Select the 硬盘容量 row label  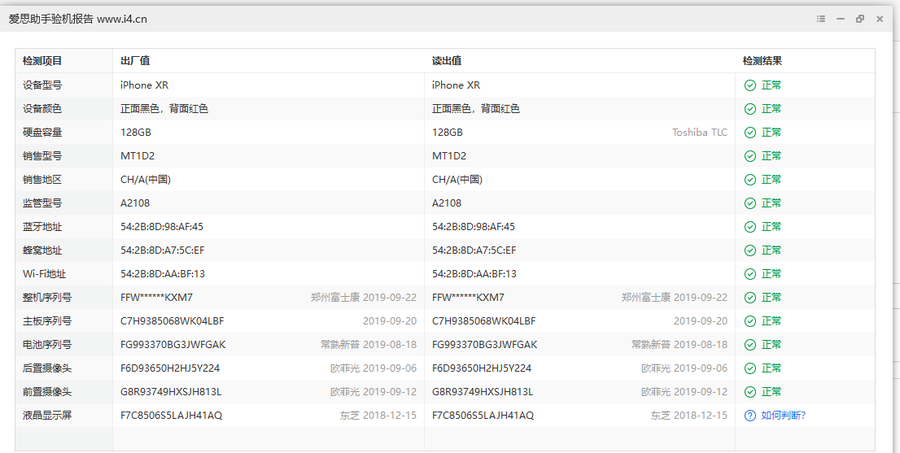(42, 132)
